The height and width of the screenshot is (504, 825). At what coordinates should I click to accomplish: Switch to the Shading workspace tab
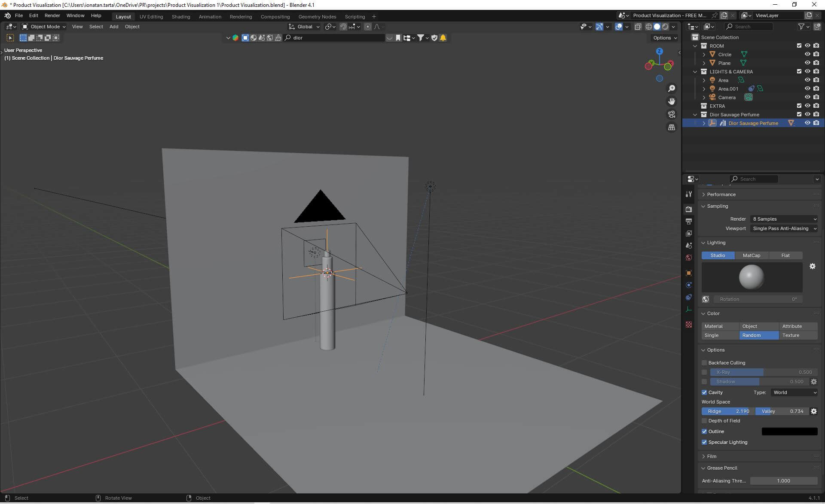tap(180, 17)
